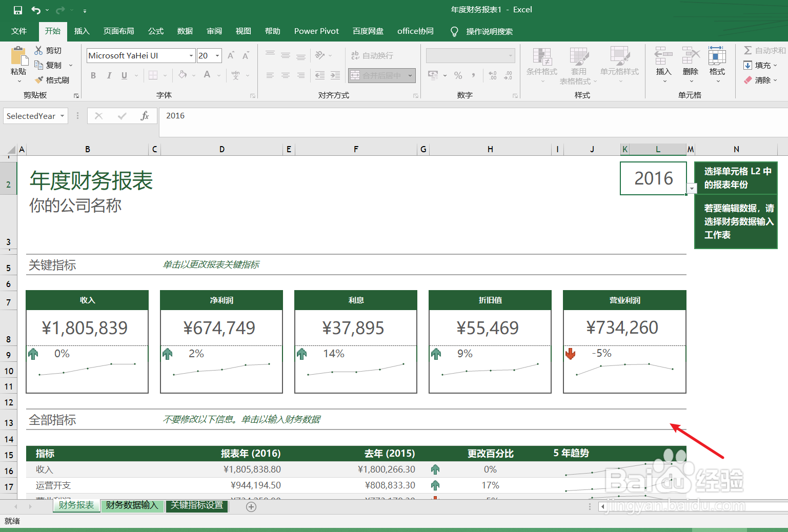Open the Merge and Center dropdown arrow
The height and width of the screenshot is (532, 788).
(410, 75)
